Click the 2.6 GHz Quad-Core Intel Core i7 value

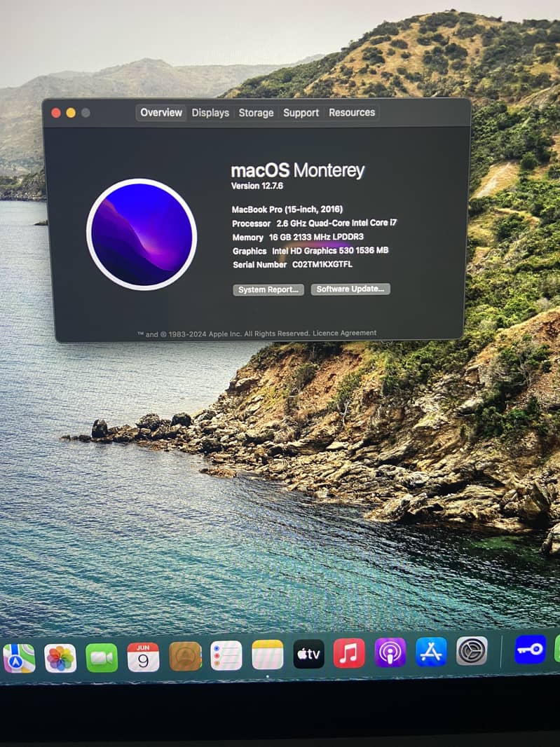pyautogui.click(x=336, y=222)
